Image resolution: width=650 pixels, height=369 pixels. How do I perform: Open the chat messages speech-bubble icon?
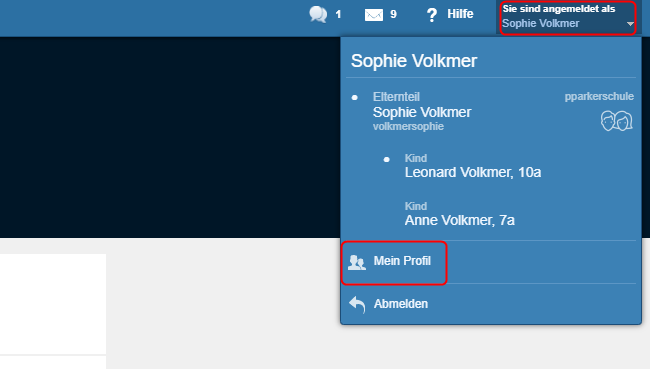coord(318,15)
